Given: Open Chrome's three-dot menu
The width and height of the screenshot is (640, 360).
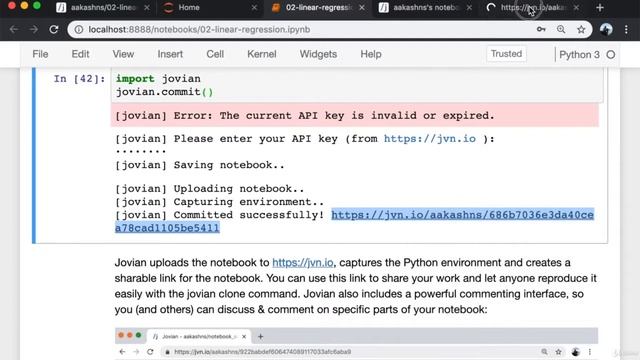Looking at the screenshot, I should (627, 29).
